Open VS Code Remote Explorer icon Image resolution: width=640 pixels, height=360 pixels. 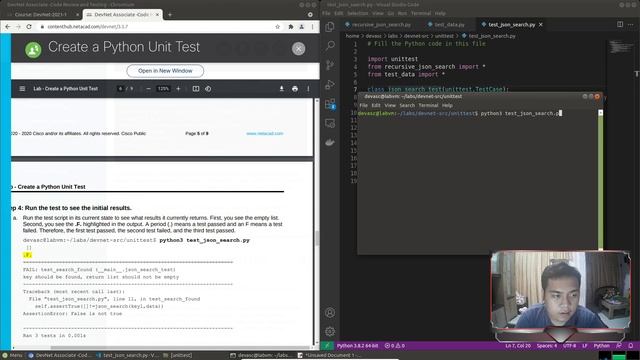(330, 123)
